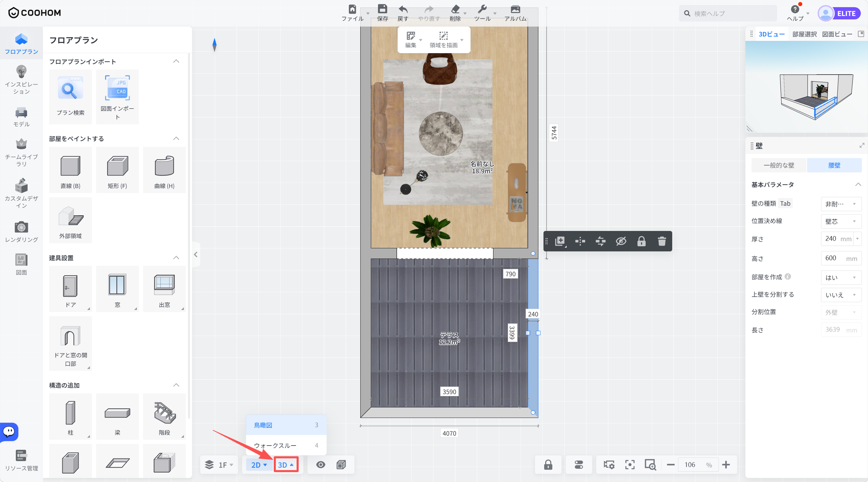
Task: Open the カスタムデザイン sidebar panel
Action: (21, 193)
